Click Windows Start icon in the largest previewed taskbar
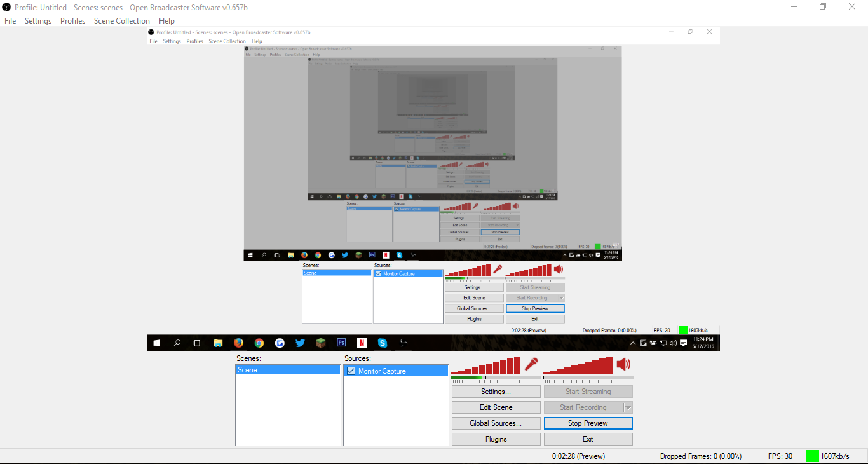 click(x=156, y=343)
